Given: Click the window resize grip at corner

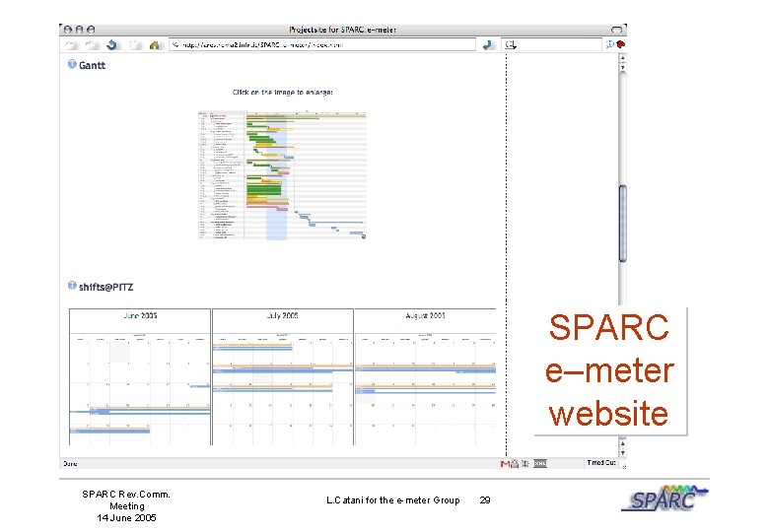Looking at the screenshot, I should 624,466.
